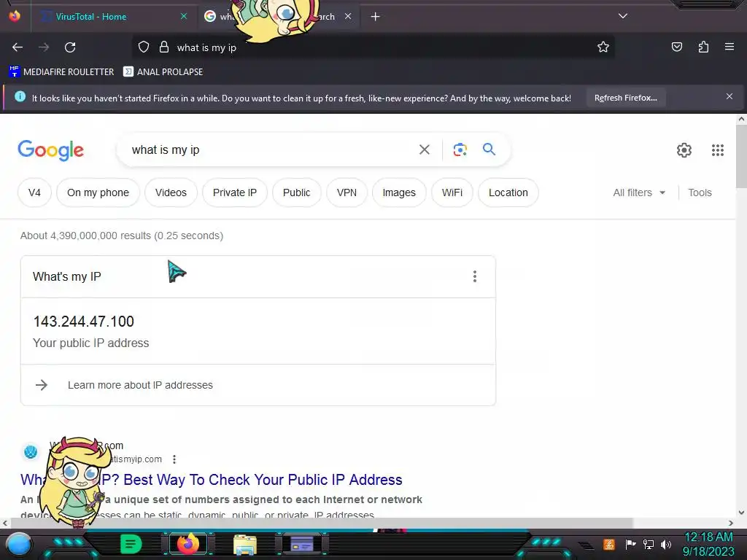The height and width of the screenshot is (560, 747).
Task: Search by image with Google Lens
Action: point(460,150)
